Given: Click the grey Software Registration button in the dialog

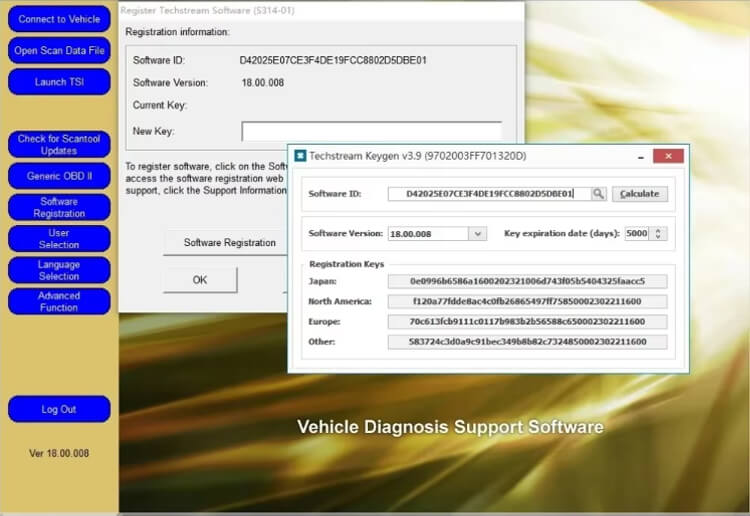Looking at the screenshot, I should click(x=230, y=242).
